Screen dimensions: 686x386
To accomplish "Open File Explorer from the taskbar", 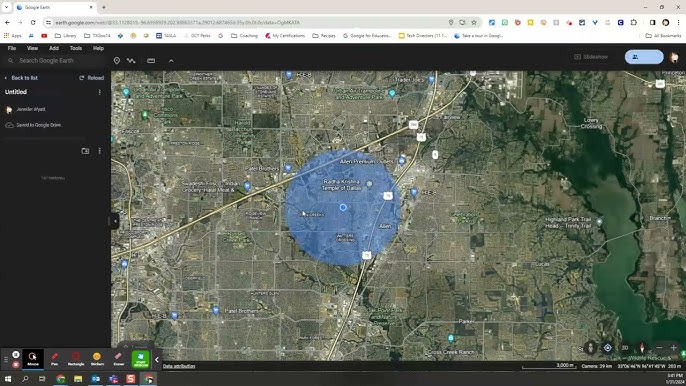I will (78, 379).
